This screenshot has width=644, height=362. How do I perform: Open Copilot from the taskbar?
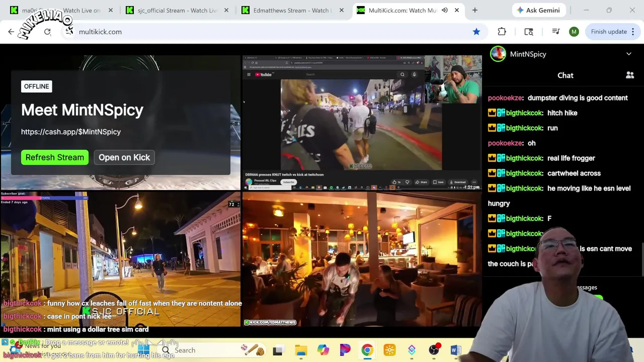323,350
